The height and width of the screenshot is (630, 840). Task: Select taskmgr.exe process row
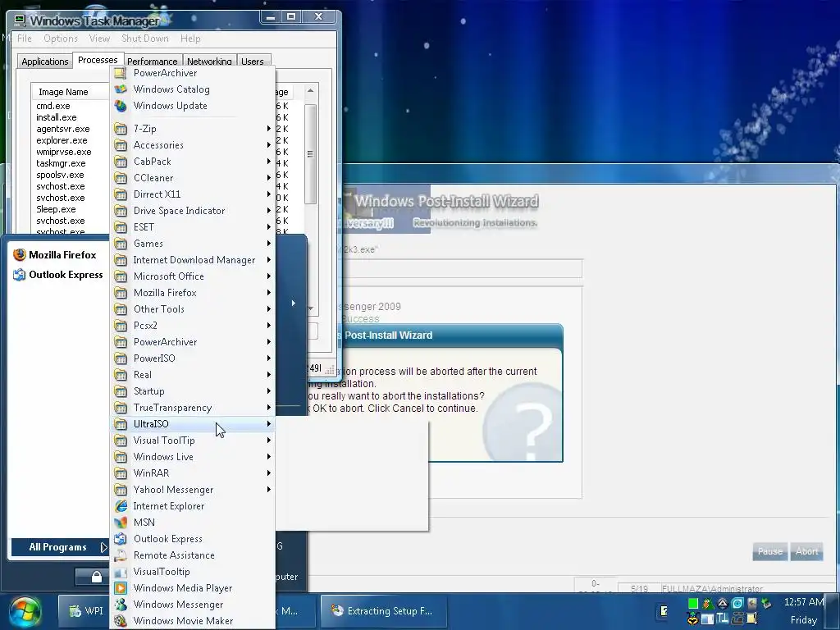tap(61, 163)
